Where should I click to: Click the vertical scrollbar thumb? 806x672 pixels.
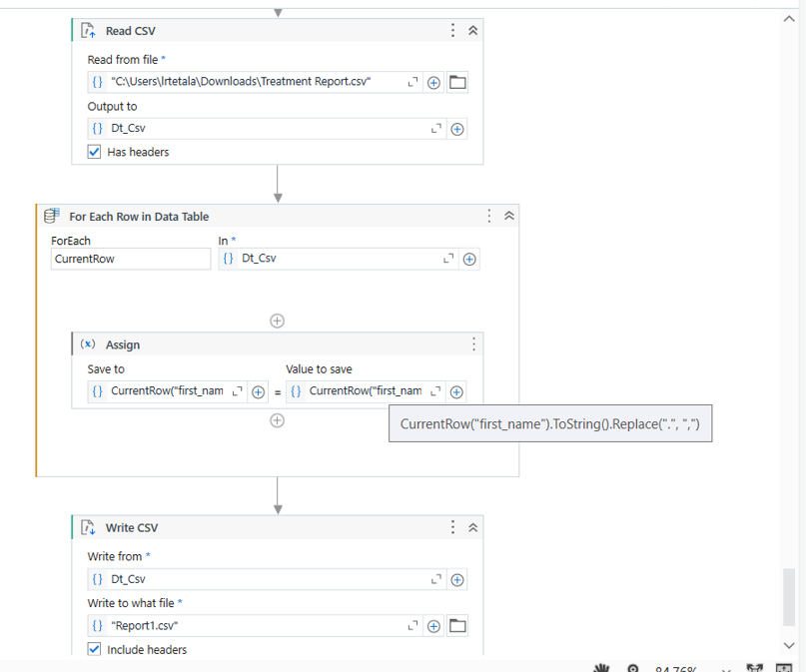pos(789,596)
